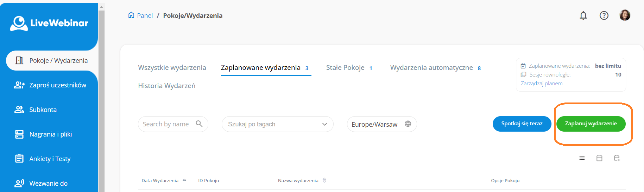Open the help question mark icon
Viewport: 644px width, 192px height.
coord(604,15)
